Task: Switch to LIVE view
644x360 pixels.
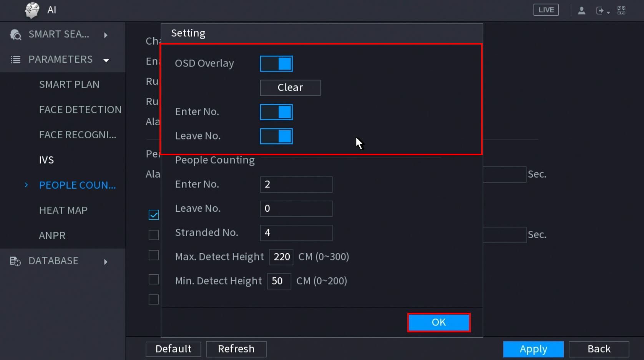Action: (546, 10)
